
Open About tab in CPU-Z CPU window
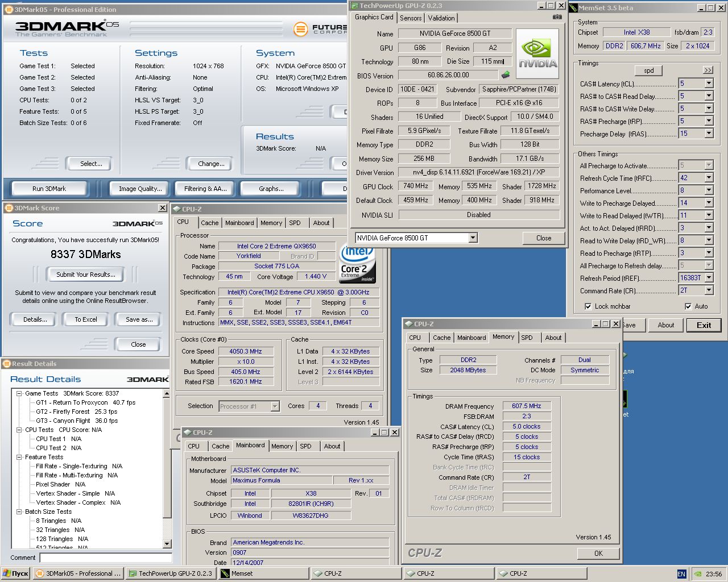click(x=321, y=223)
